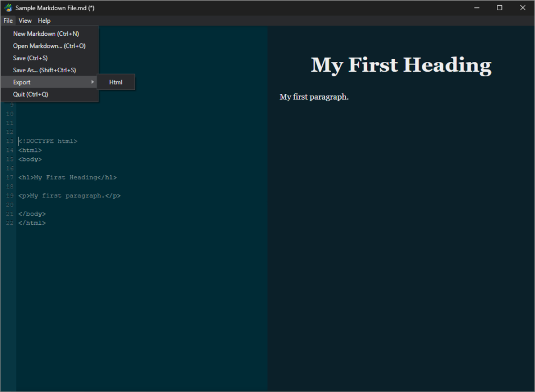Click line number 22 in gutter
The image size is (535, 392).
(x=10, y=223)
